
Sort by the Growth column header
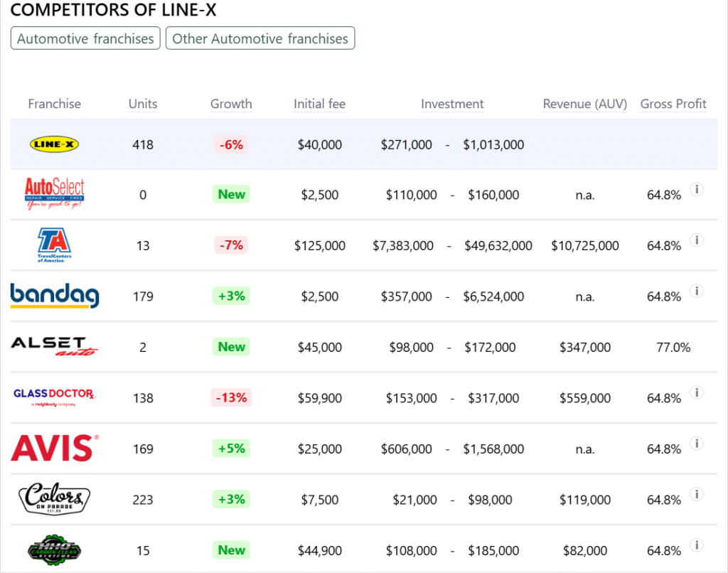(x=231, y=104)
